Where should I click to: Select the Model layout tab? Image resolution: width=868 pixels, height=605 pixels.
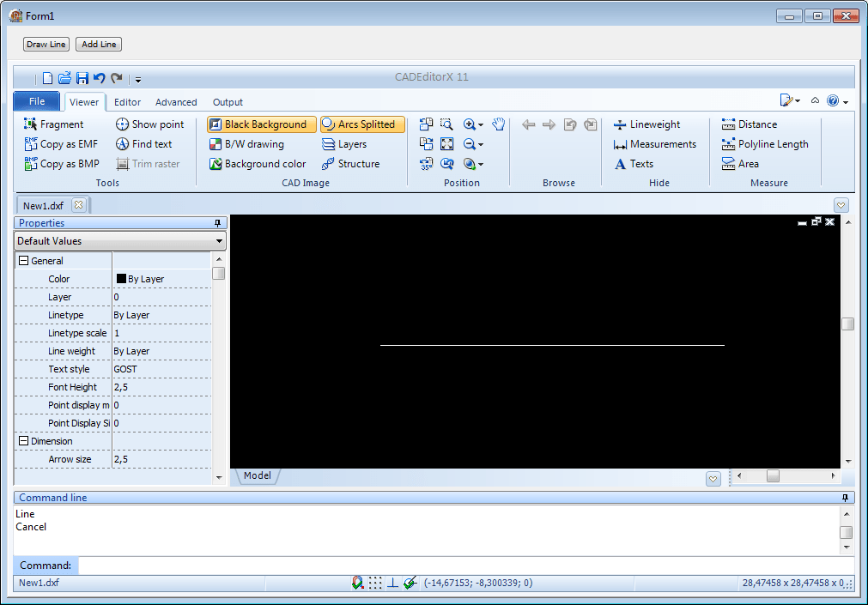(258, 475)
